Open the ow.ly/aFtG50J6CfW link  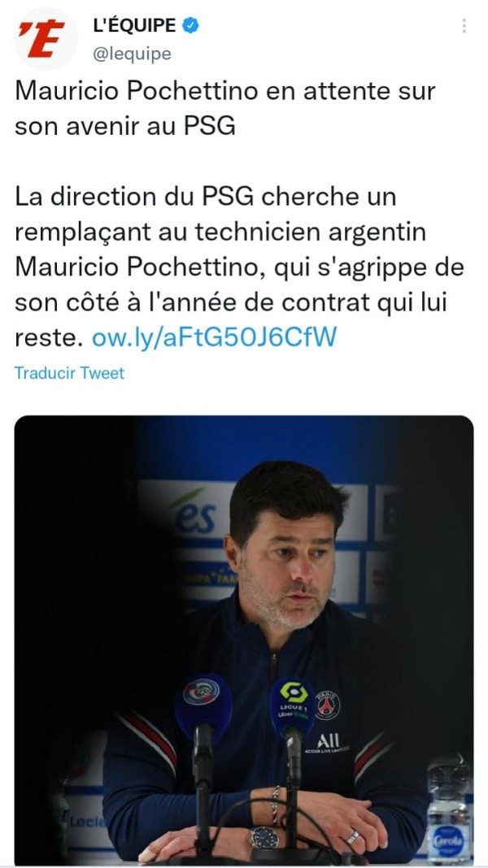coord(214,336)
